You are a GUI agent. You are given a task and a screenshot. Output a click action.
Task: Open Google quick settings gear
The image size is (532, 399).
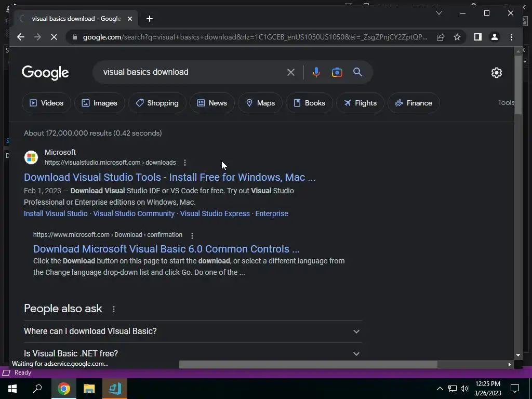[496, 72]
